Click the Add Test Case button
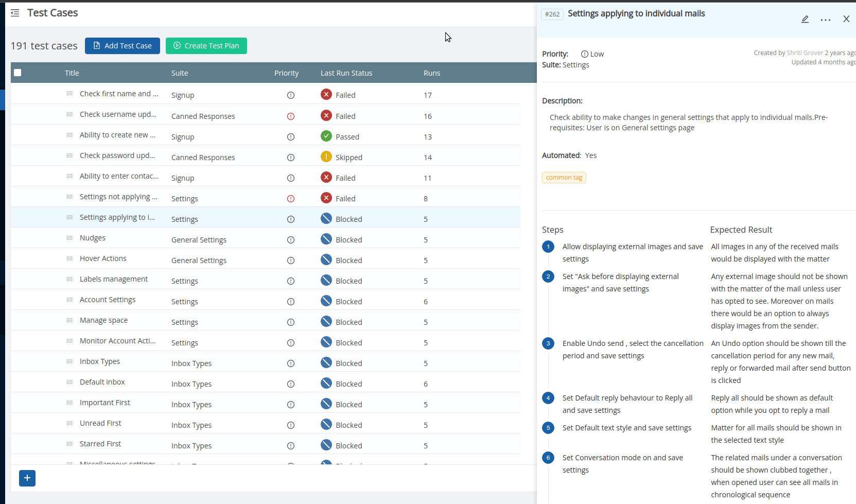Viewport: 856px width, 504px height. pos(123,46)
